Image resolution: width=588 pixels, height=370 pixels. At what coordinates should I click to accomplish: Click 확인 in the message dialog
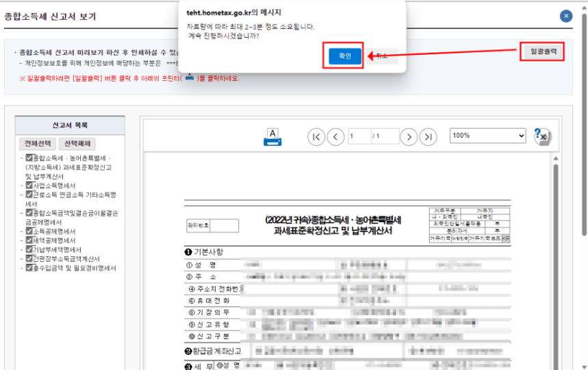click(345, 56)
